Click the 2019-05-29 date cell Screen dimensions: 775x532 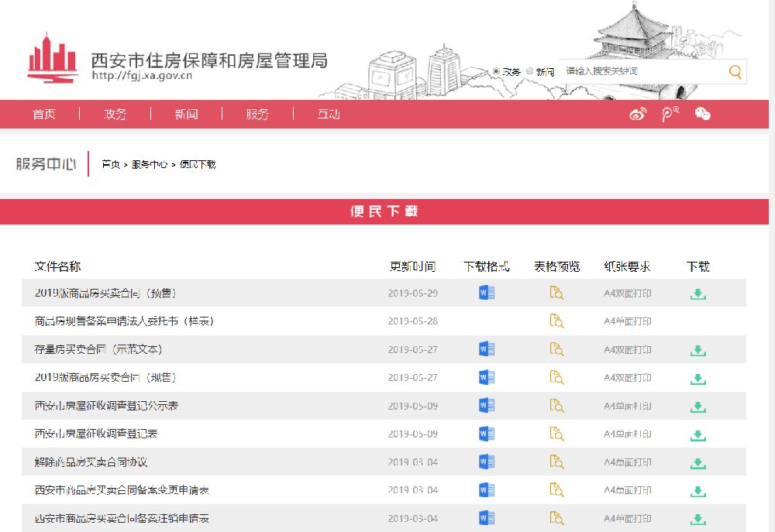413,293
